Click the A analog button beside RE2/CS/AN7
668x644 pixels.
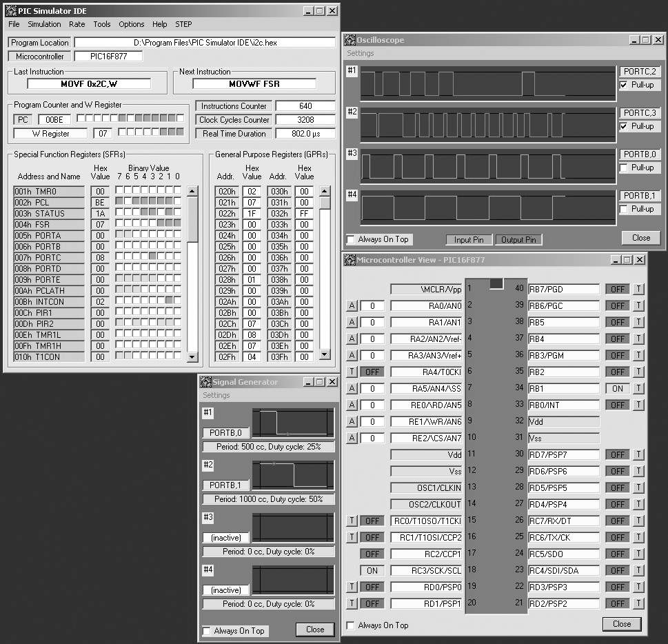pos(352,438)
